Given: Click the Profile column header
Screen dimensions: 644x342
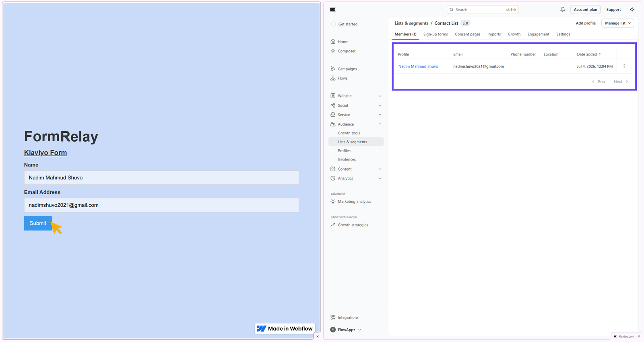Looking at the screenshot, I should [403, 54].
